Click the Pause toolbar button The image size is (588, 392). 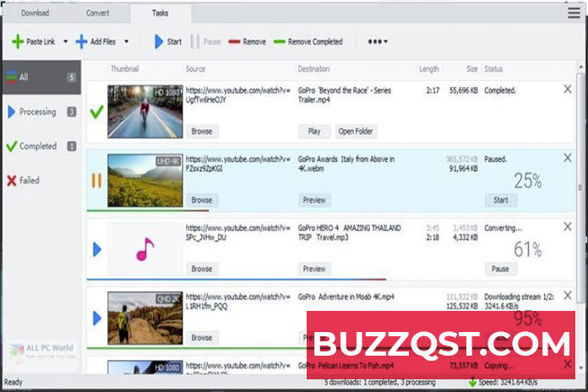[x=205, y=41]
